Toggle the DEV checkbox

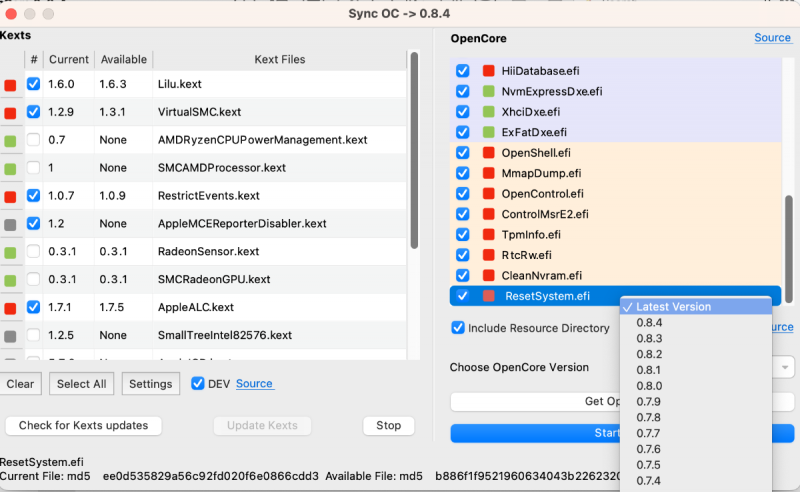(x=198, y=384)
